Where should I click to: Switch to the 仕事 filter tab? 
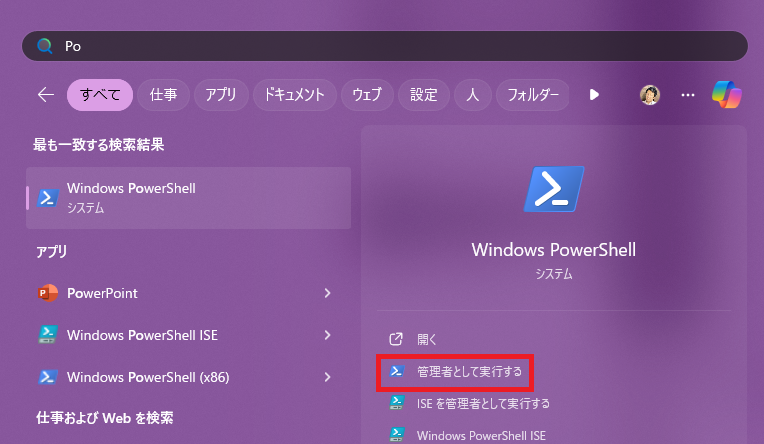(x=163, y=95)
